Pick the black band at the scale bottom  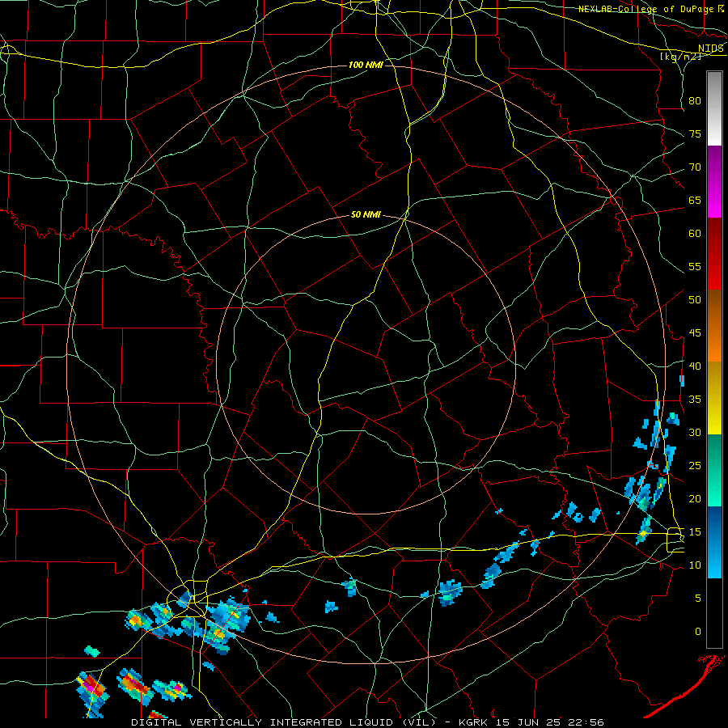click(714, 613)
